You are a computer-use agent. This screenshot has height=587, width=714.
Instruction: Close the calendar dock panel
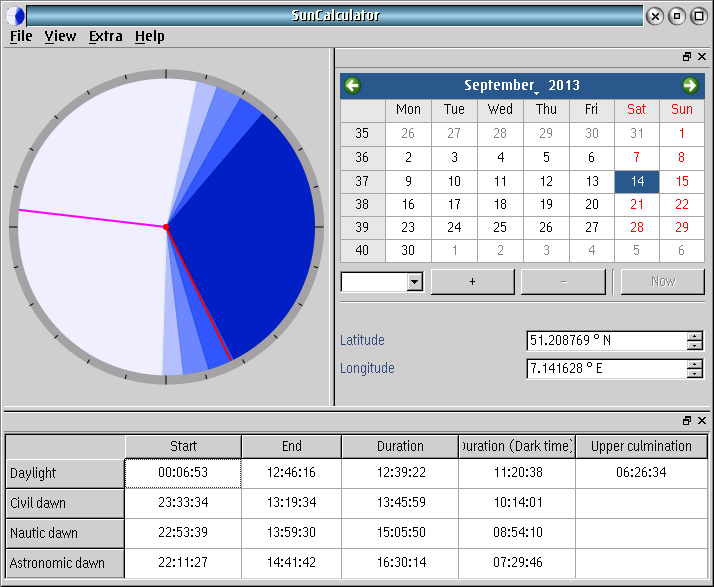point(702,56)
